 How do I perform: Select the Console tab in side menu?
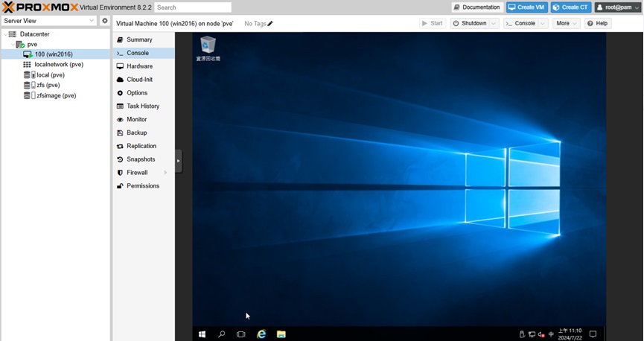coord(144,53)
